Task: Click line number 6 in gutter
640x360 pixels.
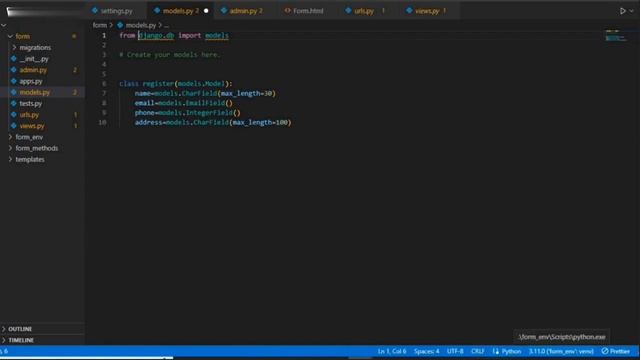Action: tap(104, 84)
